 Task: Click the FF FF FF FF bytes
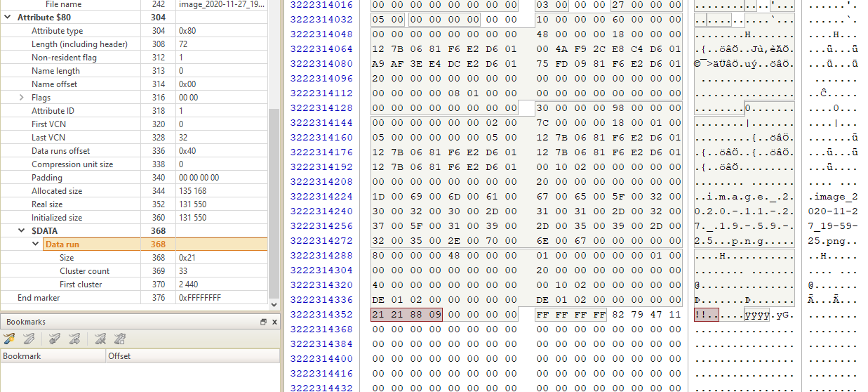coord(571,314)
